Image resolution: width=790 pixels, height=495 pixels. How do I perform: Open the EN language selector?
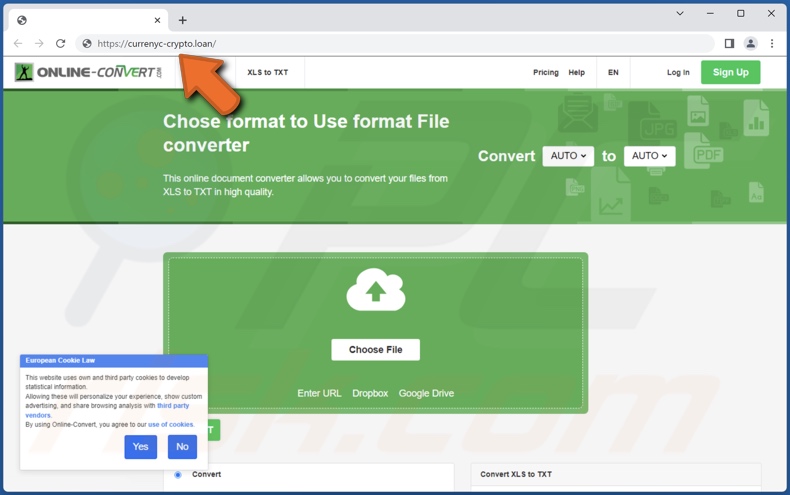(x=613, y=73)
